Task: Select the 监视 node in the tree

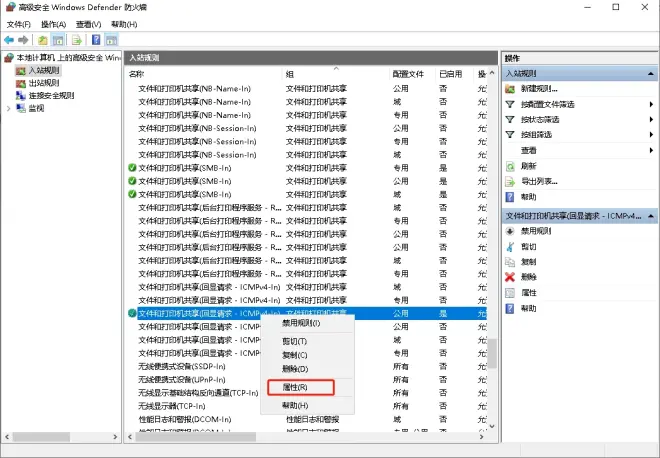Action: 36,108
